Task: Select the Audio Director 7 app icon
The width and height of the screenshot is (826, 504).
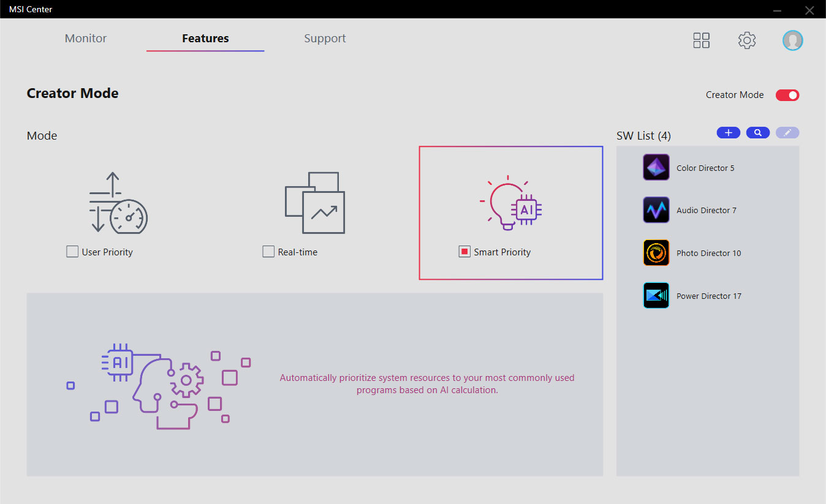Action: [656, 210]
